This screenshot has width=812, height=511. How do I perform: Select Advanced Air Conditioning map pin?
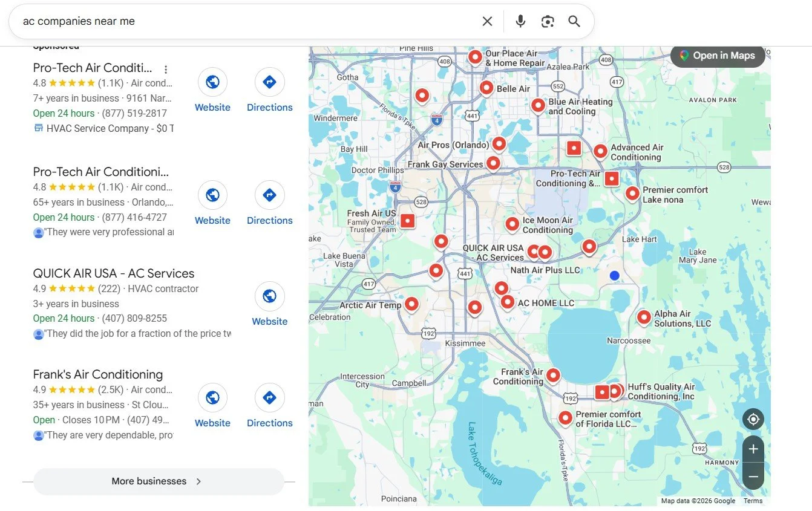[x=600, y=151]
